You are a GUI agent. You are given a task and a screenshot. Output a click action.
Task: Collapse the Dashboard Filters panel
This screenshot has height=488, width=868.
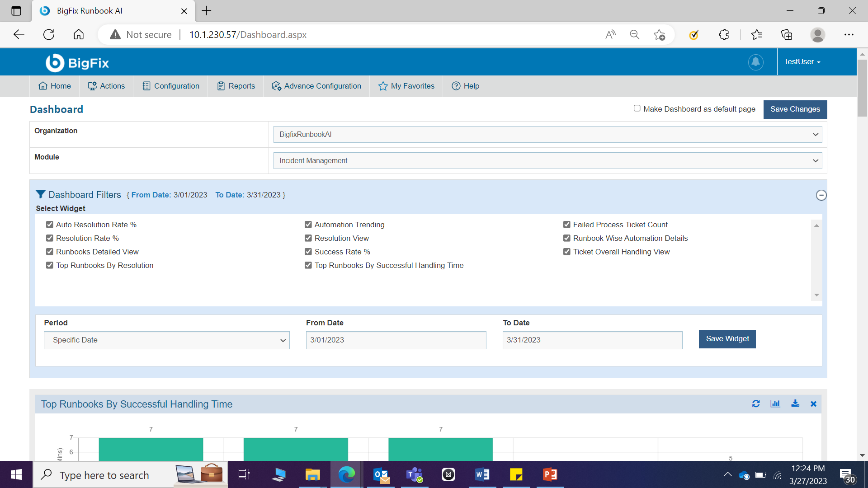point(821,195)
